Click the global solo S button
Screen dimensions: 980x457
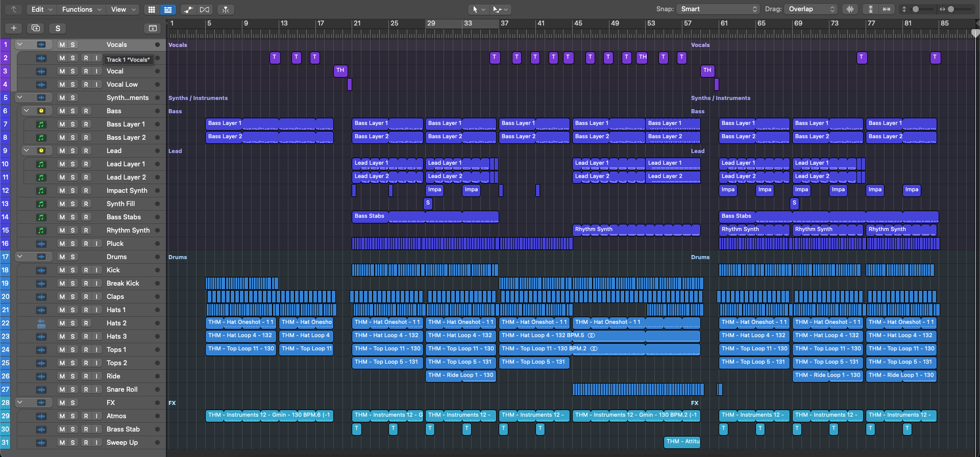[x=58, y=28]
